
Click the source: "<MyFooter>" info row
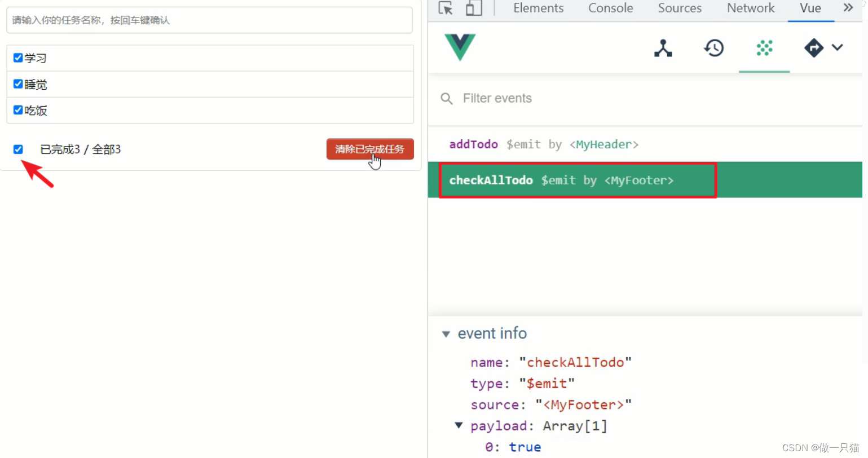click(551, 404)
